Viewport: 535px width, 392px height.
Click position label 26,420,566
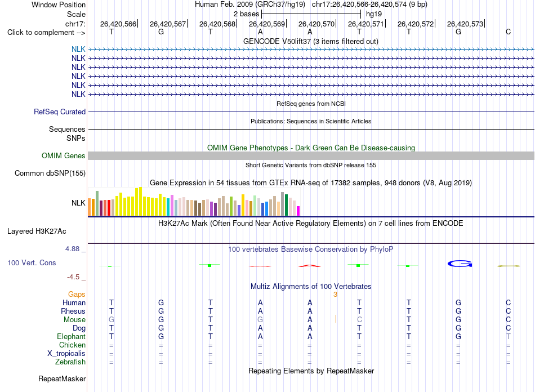tap(118, 24)
